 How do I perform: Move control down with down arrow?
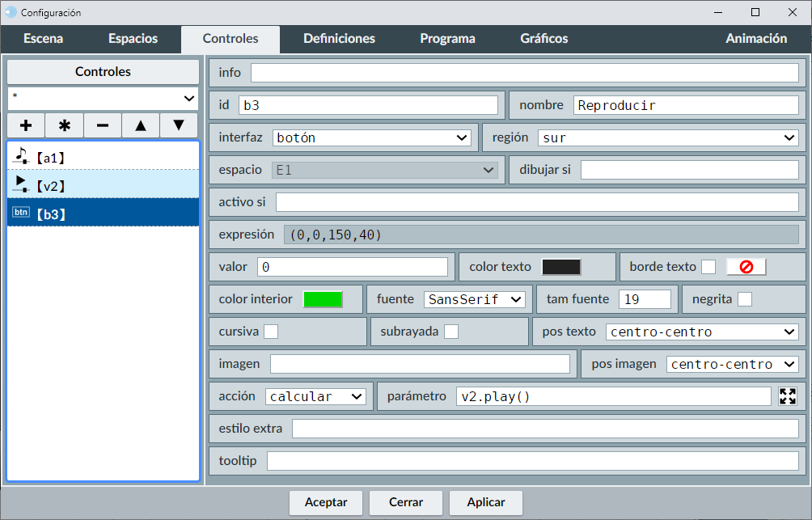click(x=179, y=125)
